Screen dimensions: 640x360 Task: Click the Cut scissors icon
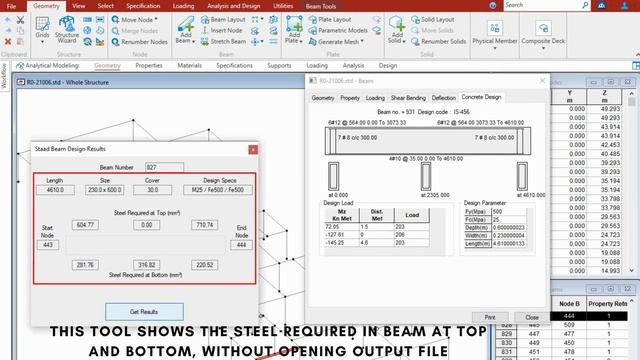tap(20, 20)
